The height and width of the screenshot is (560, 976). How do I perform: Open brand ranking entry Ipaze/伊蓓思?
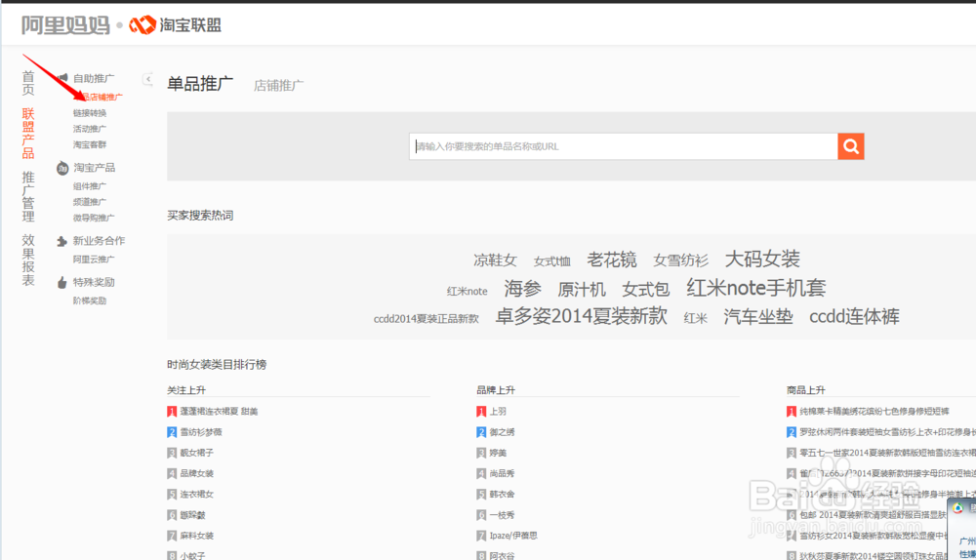coord(513,536)
